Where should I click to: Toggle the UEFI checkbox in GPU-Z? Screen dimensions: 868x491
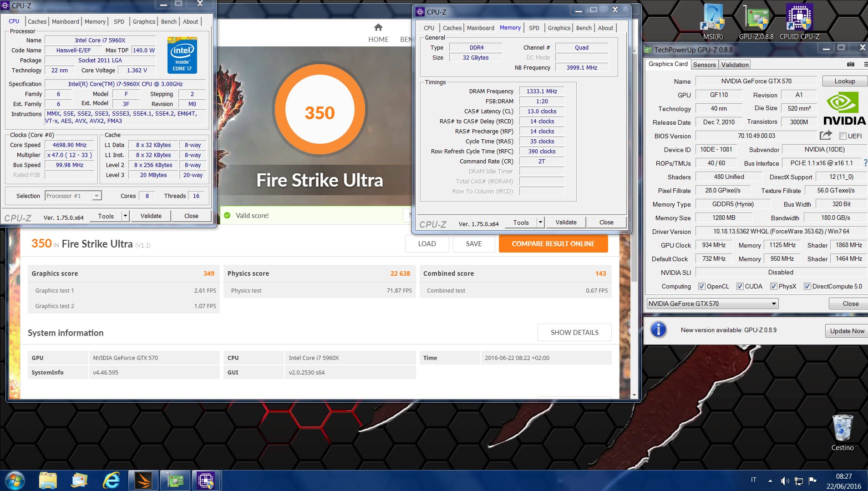pos(843,136)
